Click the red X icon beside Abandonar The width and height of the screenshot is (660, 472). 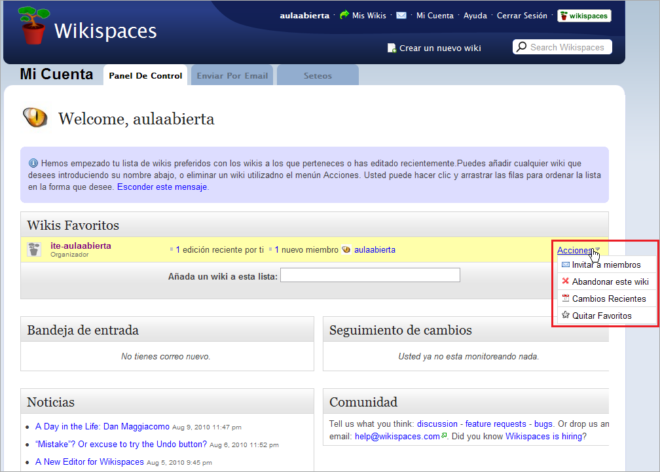[x=565, y=281]
